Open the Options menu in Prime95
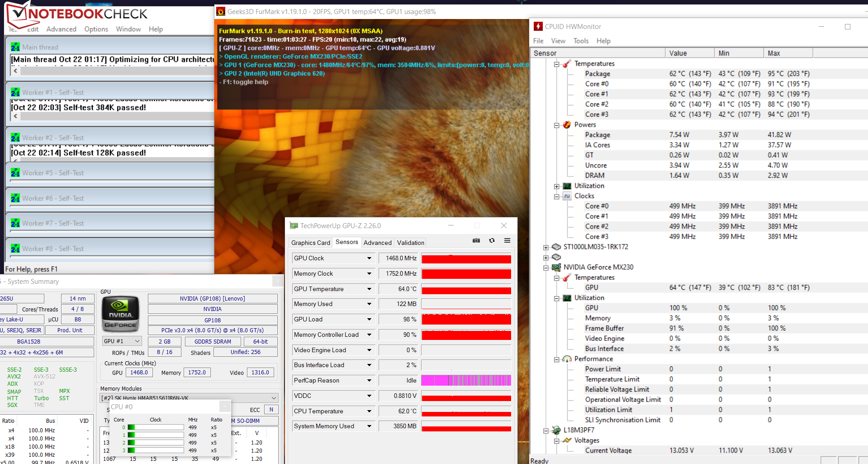Screen dimensions: 868x464 (96, 29)
